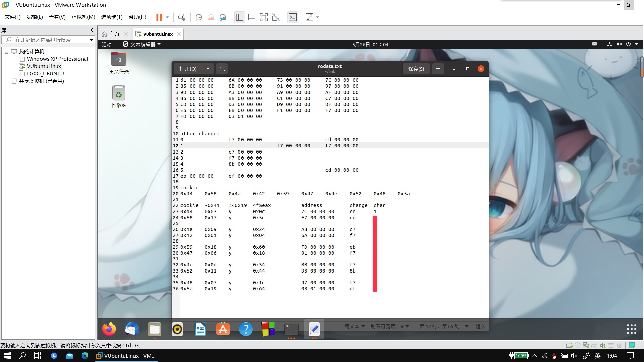Image resolution: width=644 pixels, height=362 pixels.
Task: Open Files from the dock
Action: point(155,329)
